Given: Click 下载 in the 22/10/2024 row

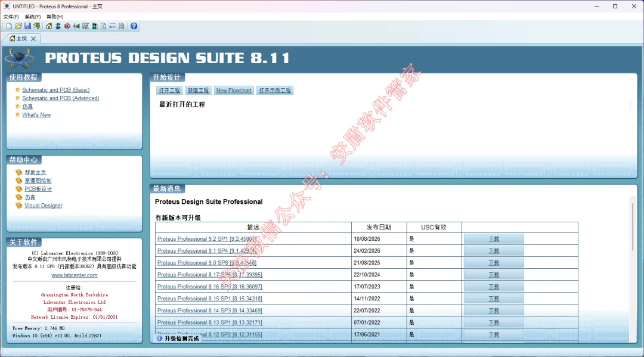Looking at the screenshot, I should [x=494, y=275].
